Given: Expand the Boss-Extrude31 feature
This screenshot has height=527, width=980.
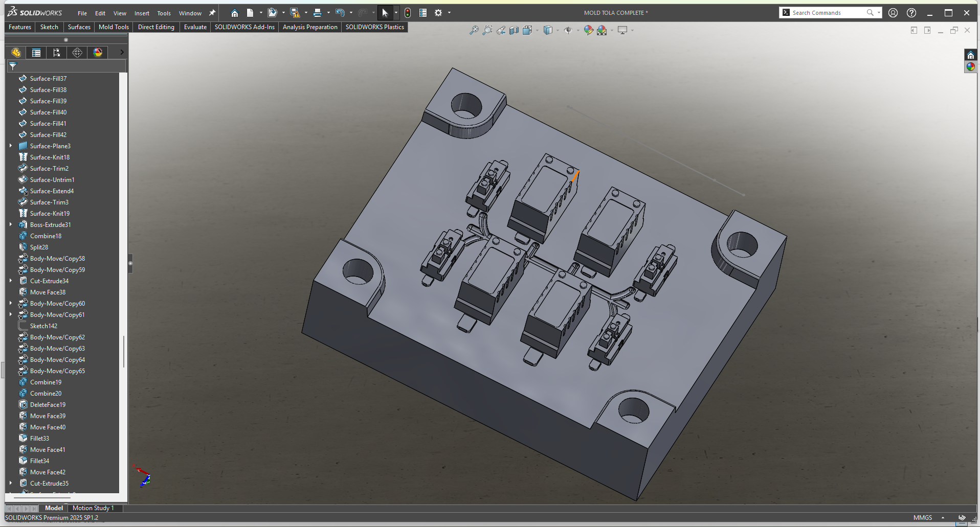Looking at the screenshot, I should point(11,224).
